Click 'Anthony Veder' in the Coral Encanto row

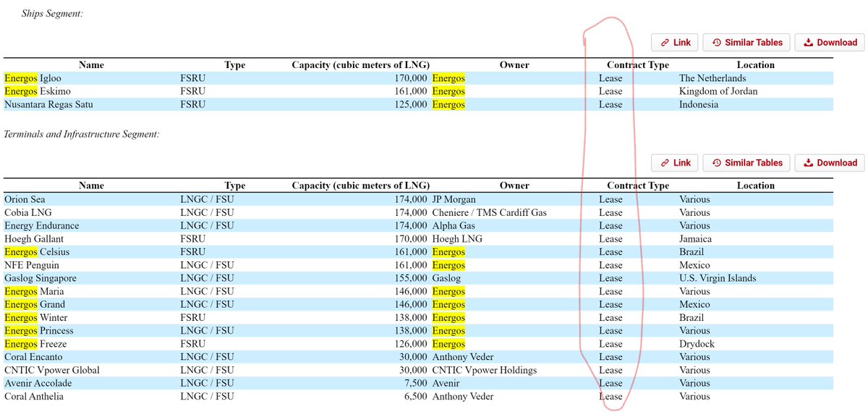463,357
